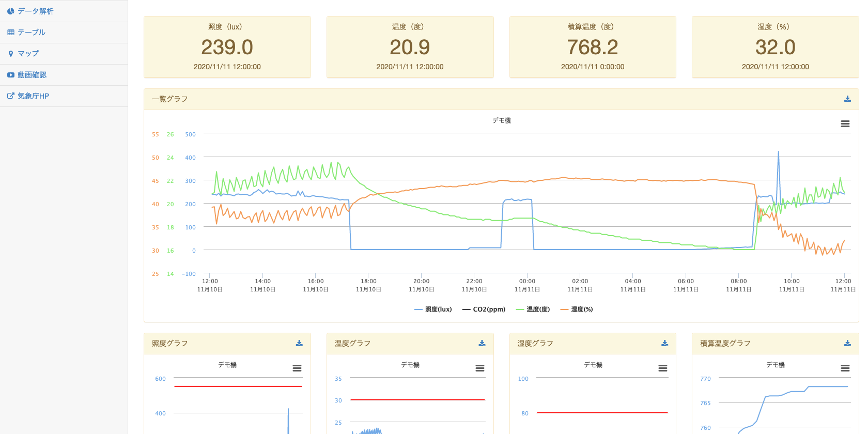Open the マップ sidebar item

pos(64,53)
